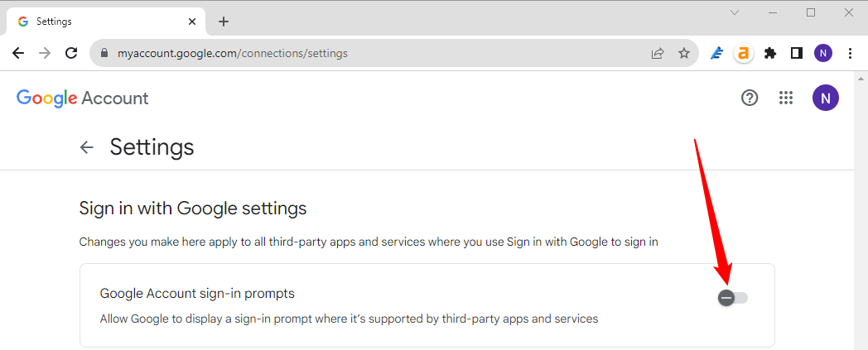Open tab search chevron in title bar
Viewport: 868px width, 350px height.
(735, 12)
